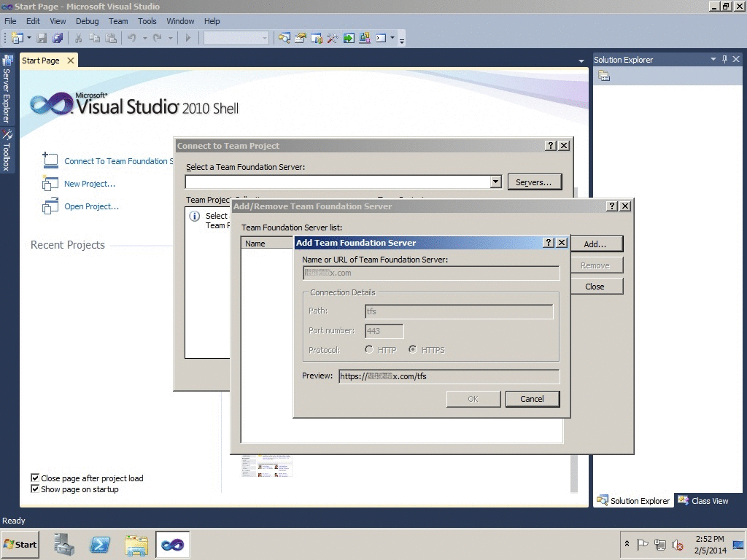The width and height of the screenshot is (747, 560).
Task: Open the File menu
Action: click(x=10, y=21)
